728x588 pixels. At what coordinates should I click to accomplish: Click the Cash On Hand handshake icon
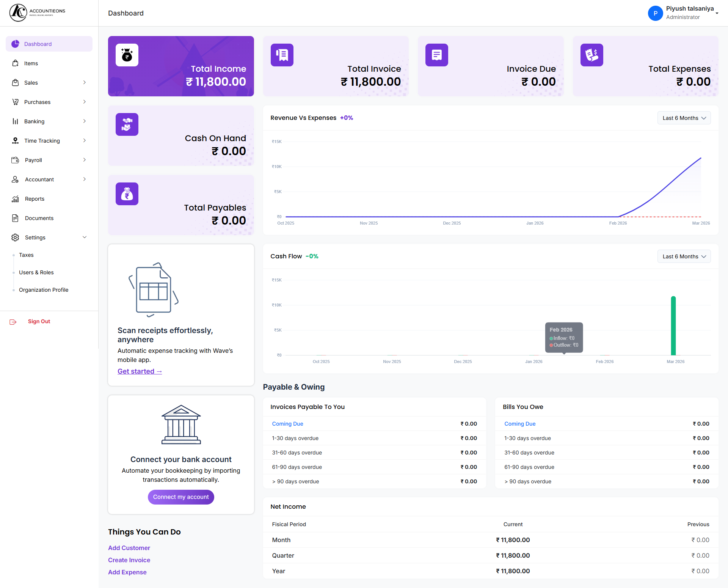click(x=127, y=124)
